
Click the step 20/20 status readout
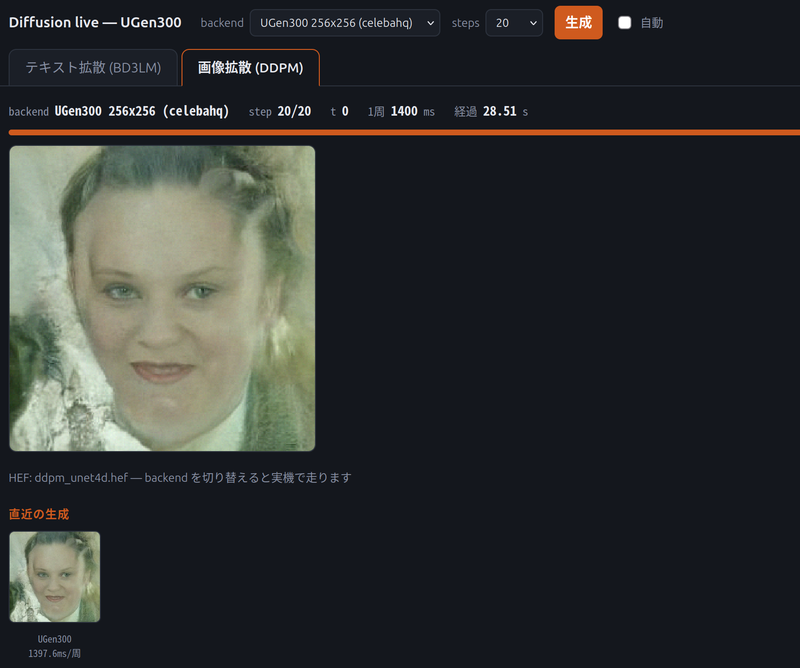[x=280, y=111]
